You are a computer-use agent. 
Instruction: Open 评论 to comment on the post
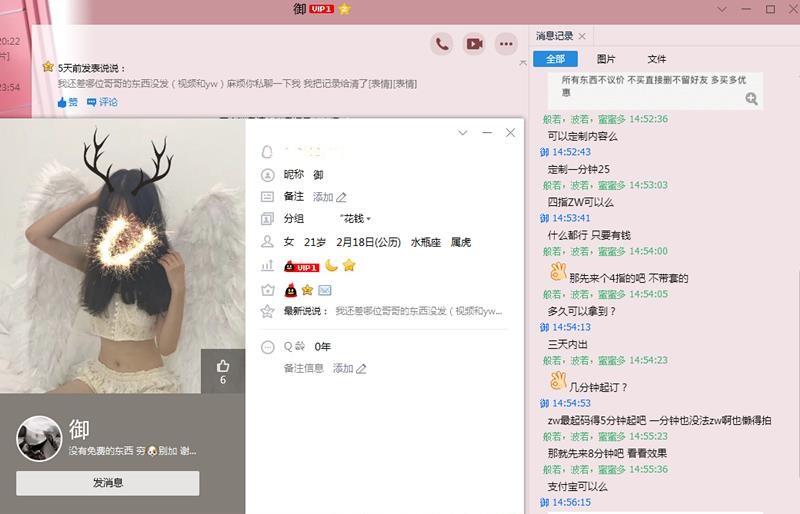[x=102, y=102]
